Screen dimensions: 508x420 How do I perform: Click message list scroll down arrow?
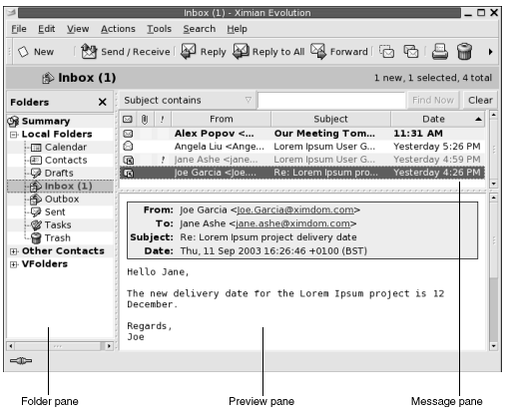[494, 184]
